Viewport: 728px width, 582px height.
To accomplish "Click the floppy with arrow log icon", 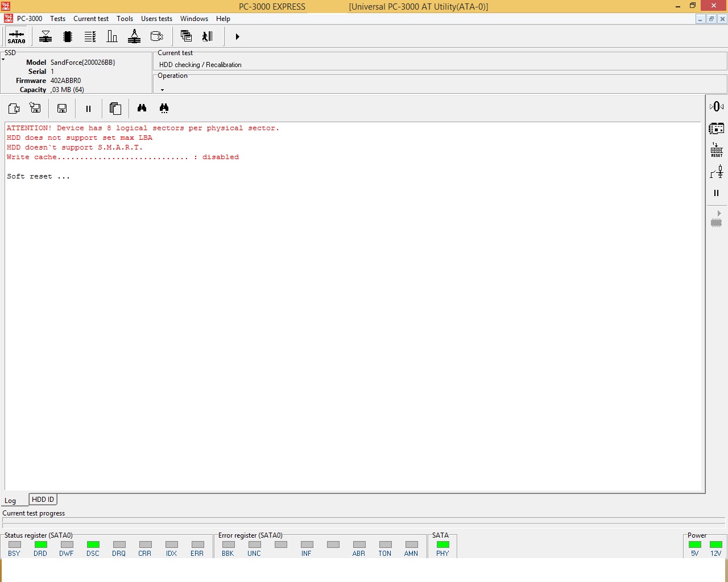I will 35,108.
